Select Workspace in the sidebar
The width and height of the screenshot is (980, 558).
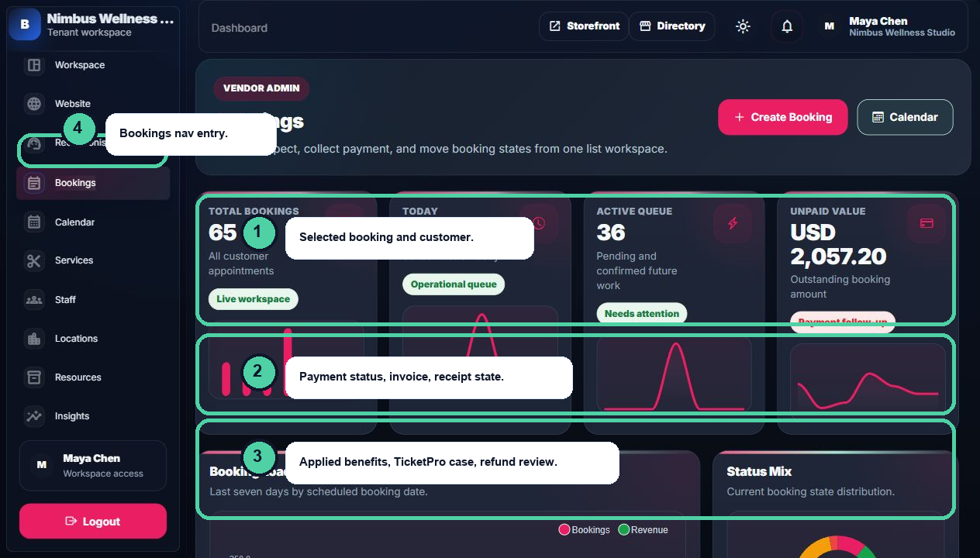[93, 65]
